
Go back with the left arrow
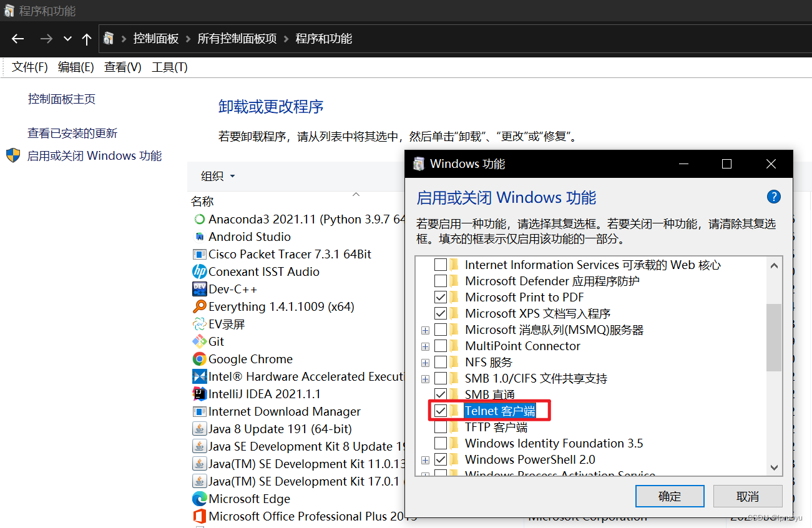17,39
